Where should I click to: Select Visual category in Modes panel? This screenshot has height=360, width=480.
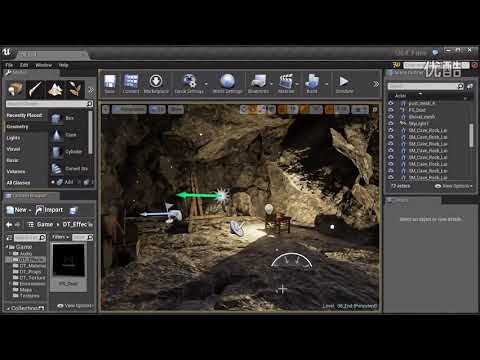[13, 149]
